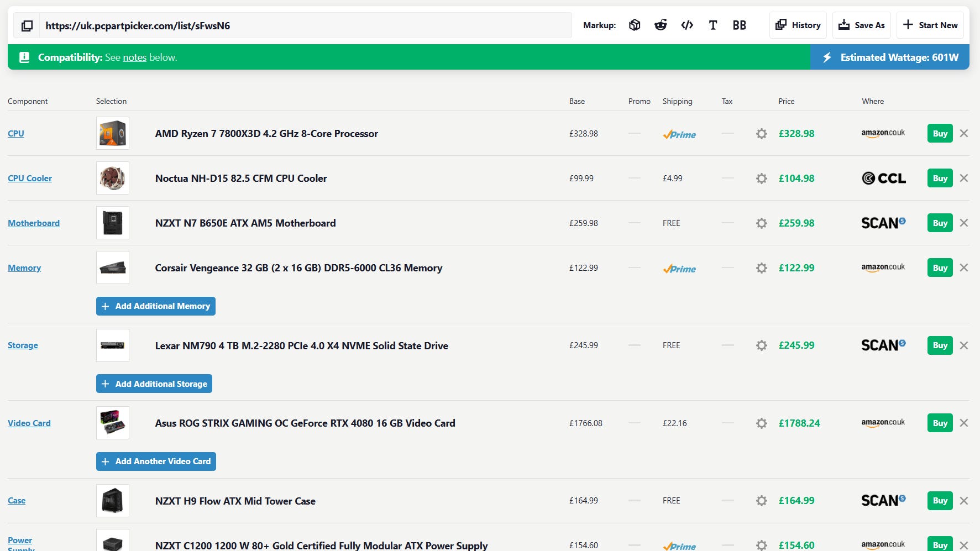The image size is (980, 551).
Task: Choose the Reddit markup icon
Action: (661, 25)
